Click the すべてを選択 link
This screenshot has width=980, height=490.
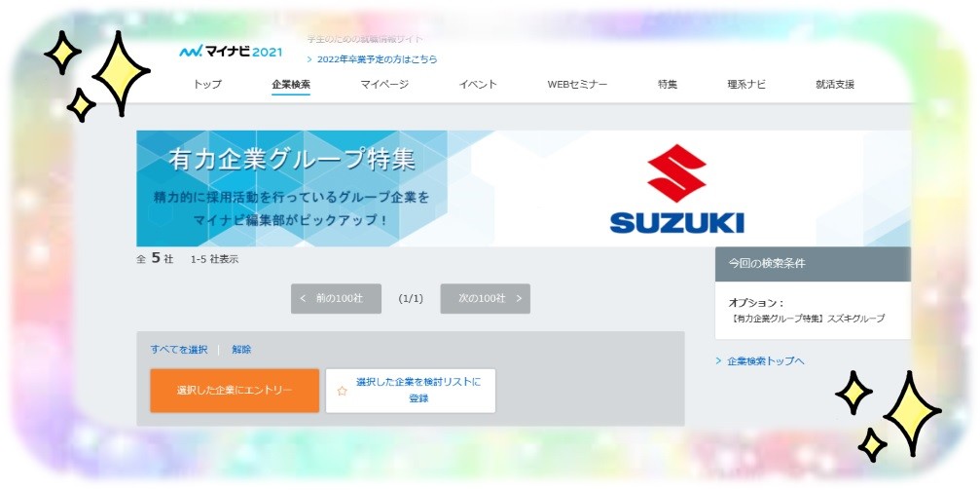point(179,350)
